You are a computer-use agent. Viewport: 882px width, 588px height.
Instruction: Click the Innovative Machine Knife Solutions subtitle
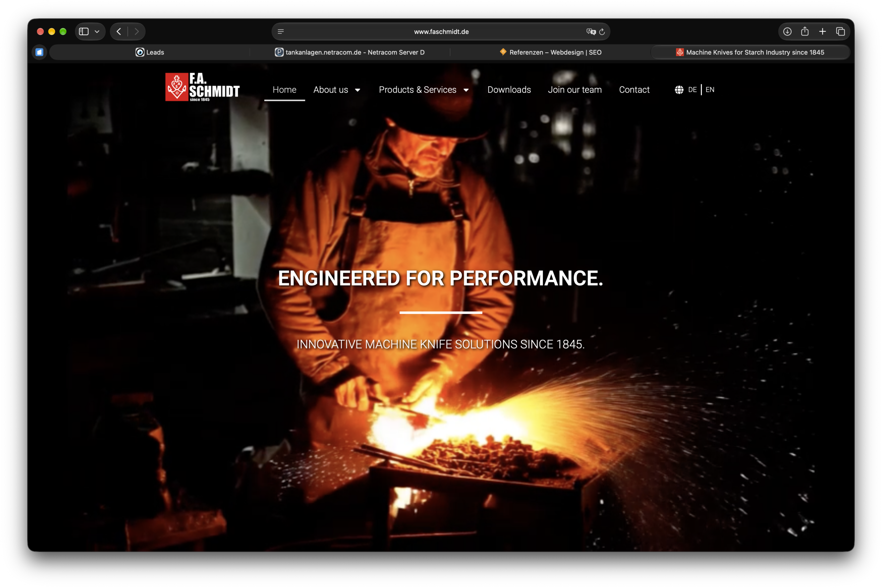[441, 344]
